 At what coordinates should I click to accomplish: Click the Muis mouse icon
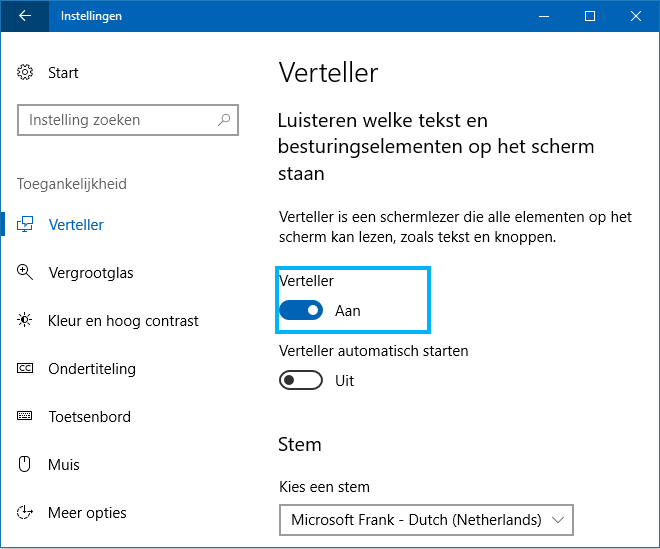(25, 464)
